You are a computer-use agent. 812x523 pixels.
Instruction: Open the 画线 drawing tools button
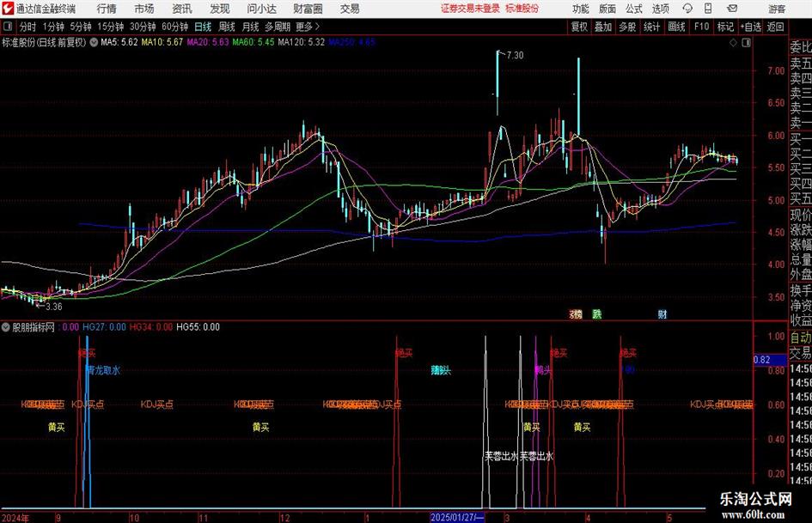[676, 27]
